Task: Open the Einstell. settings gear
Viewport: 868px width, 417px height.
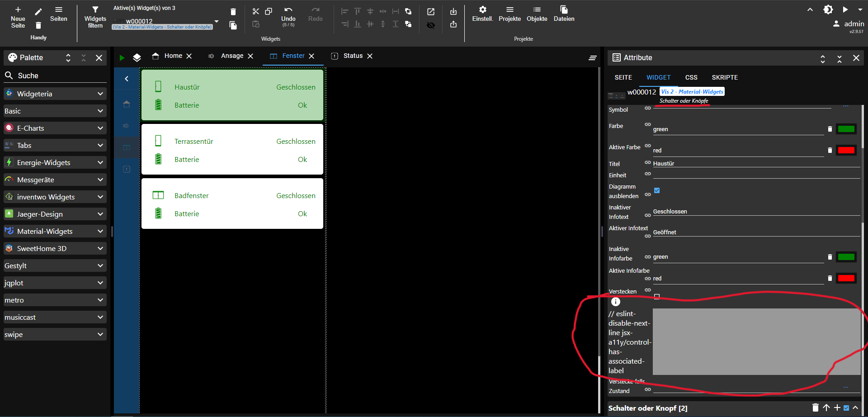Action: [482, 14]
